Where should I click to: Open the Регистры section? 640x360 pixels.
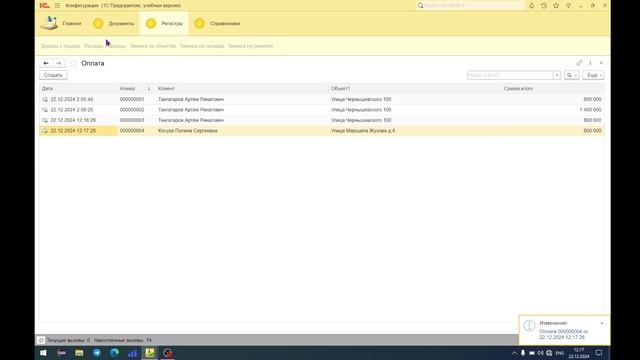[164, 23]
